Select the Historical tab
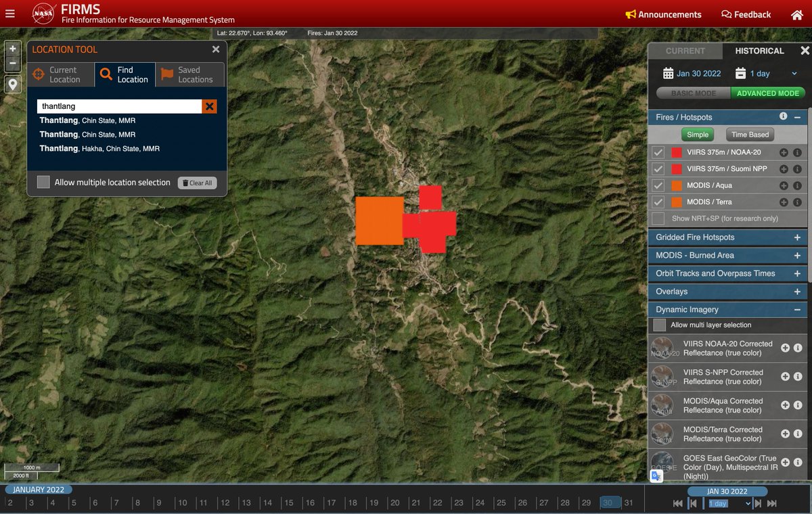Screen dimensions: 812x514 [x=759, y=51]
